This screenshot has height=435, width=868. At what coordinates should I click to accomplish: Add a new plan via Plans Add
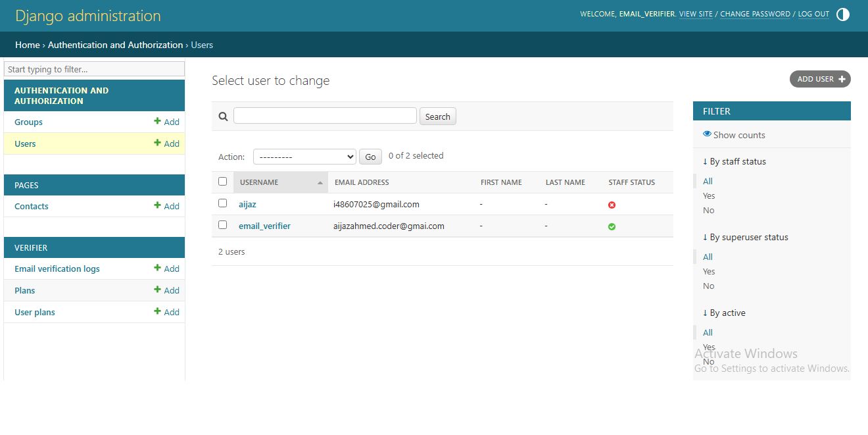[x=166, y=290]
